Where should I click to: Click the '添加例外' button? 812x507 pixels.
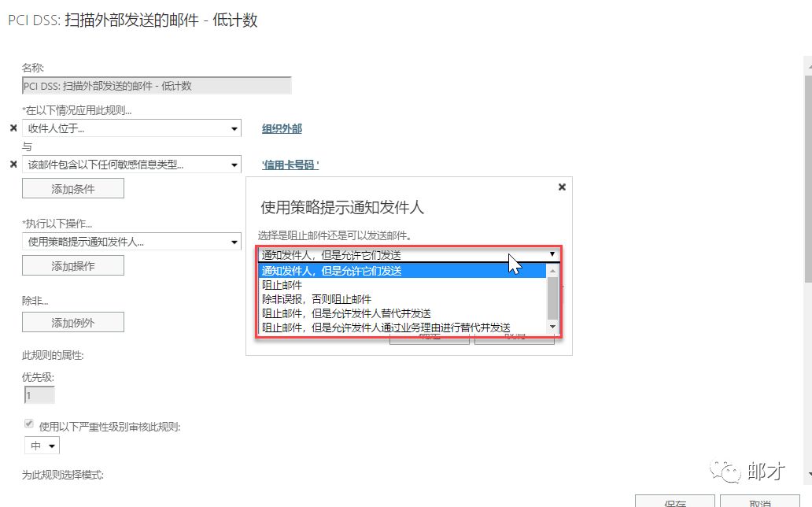tap(73, 322)
